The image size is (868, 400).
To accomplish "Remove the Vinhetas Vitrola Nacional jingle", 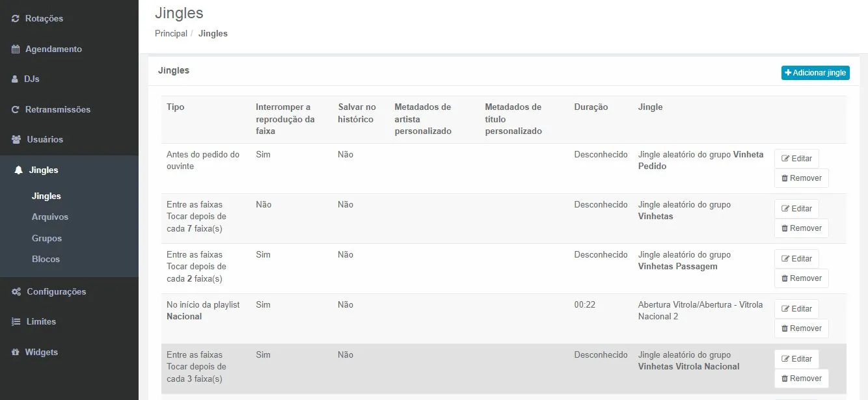I will point(801,379).
